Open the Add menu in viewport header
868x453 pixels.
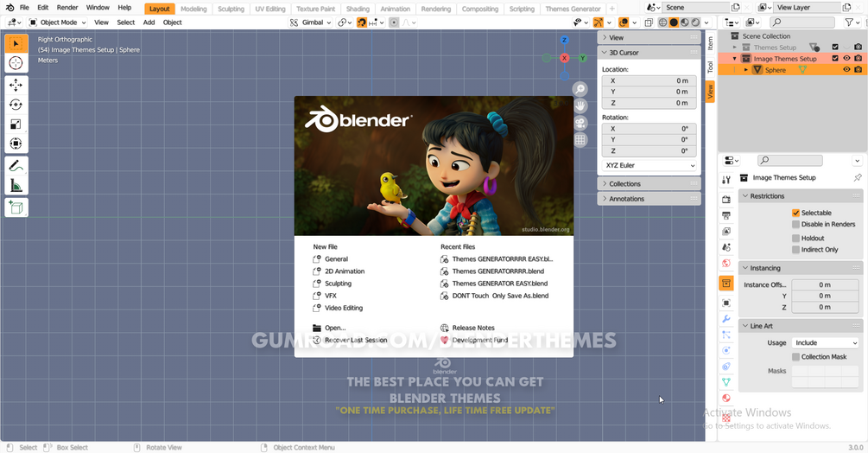pyautogui.click(x=149, y=22)
